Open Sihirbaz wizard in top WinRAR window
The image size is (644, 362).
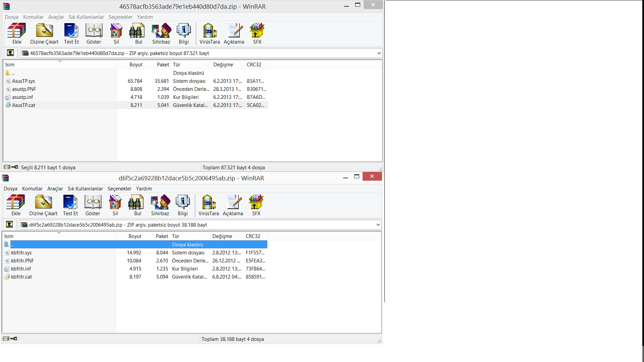161,34
